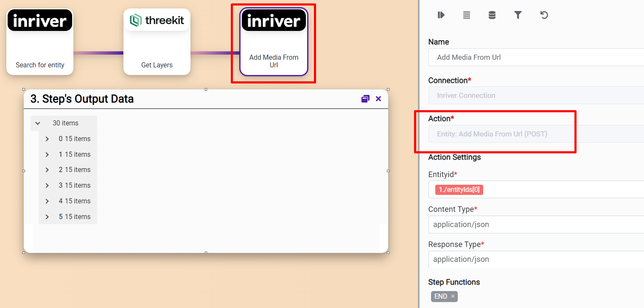644x308 pixels.
Task: Collapse the 30 items root node
Action: pos(38,123)
